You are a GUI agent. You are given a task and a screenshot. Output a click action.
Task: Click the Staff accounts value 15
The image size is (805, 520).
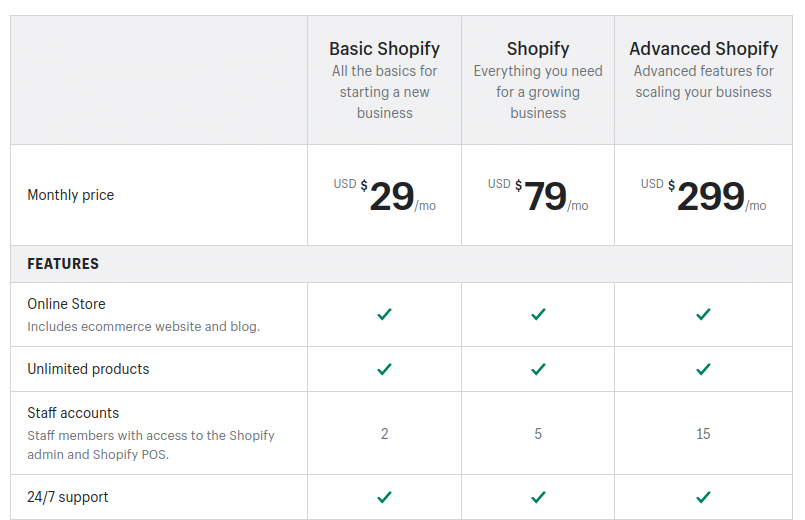(x=703, y=434)
